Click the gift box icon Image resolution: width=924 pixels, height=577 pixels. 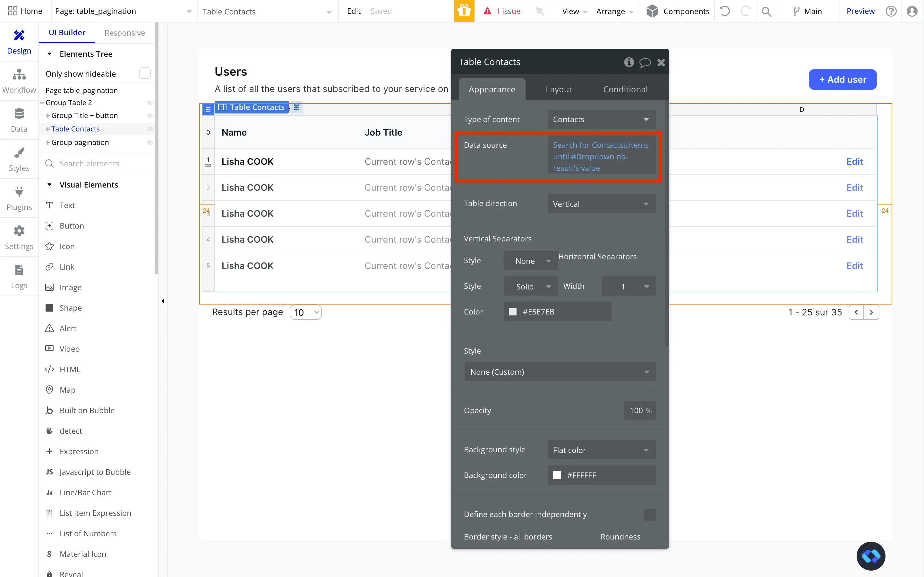tap(464, 11)
